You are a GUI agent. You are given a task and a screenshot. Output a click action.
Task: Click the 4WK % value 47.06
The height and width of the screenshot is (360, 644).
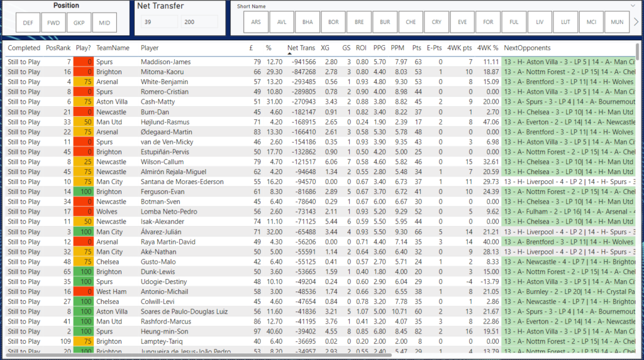491,122
